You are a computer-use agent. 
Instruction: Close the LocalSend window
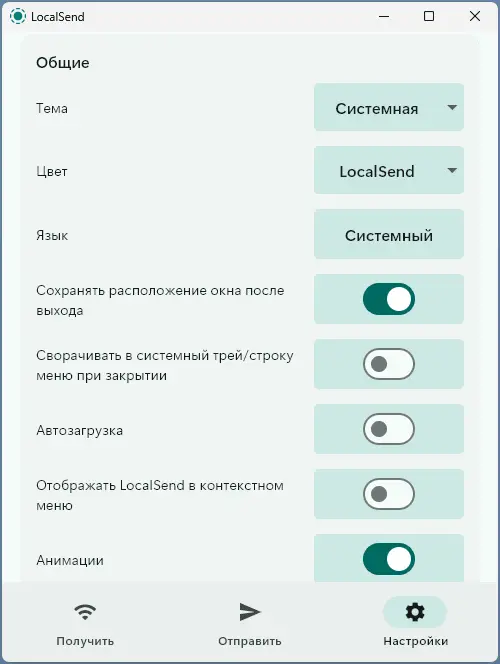click(x=475, y=16)
